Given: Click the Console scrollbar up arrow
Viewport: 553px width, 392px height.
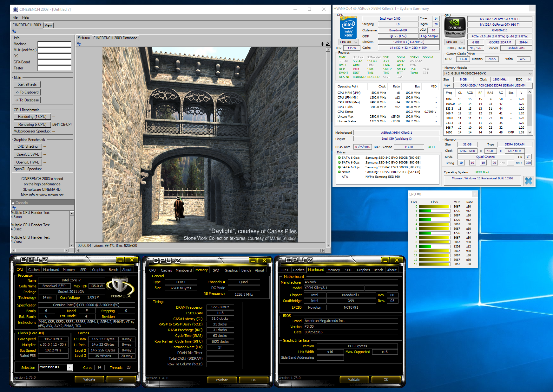Looking at the screenshot, I should point(72,214).
